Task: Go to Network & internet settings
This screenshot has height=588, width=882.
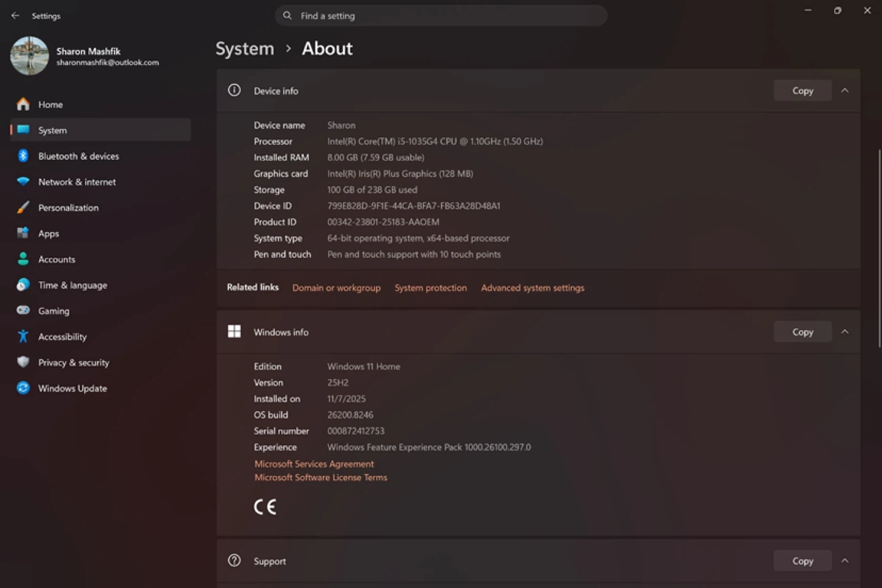Action: (100, 182)
